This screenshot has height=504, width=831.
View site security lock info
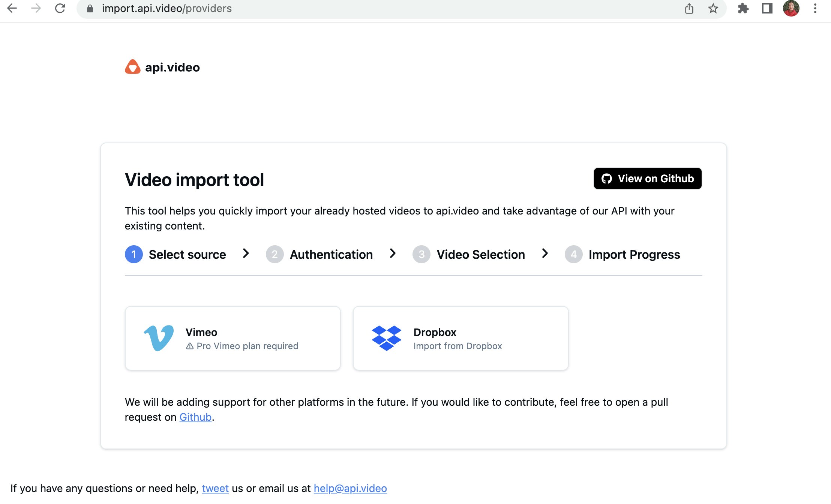(x=90, y=9)
